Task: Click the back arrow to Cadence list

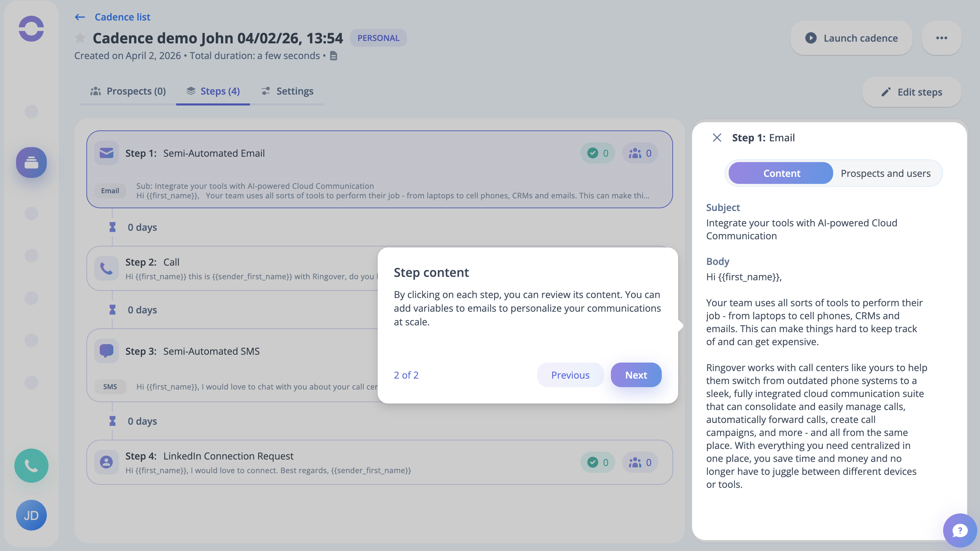Action: [x=80, y=17]
